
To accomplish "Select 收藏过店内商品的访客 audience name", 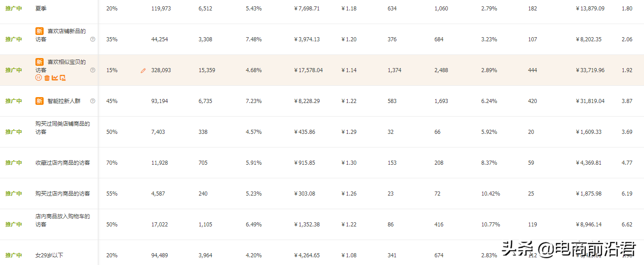I will point(63,163).
